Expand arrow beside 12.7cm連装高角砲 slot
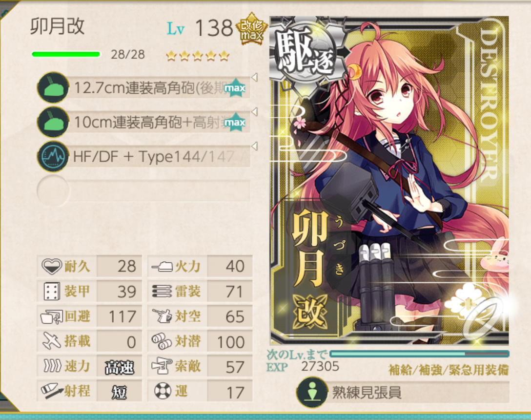This screenshot has height=420, width=531. click(x=255, y=77)
